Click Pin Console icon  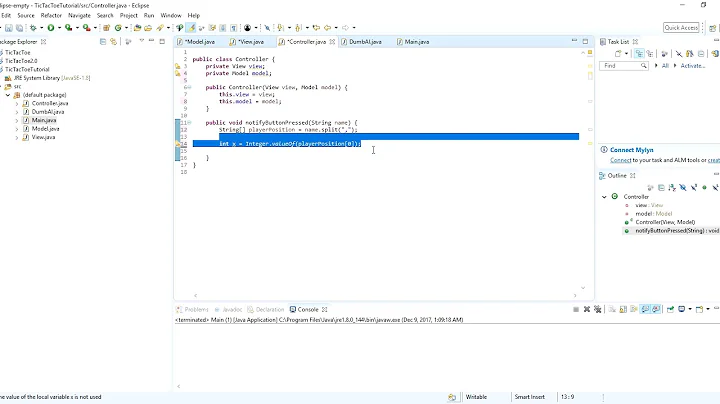[670, 309]
